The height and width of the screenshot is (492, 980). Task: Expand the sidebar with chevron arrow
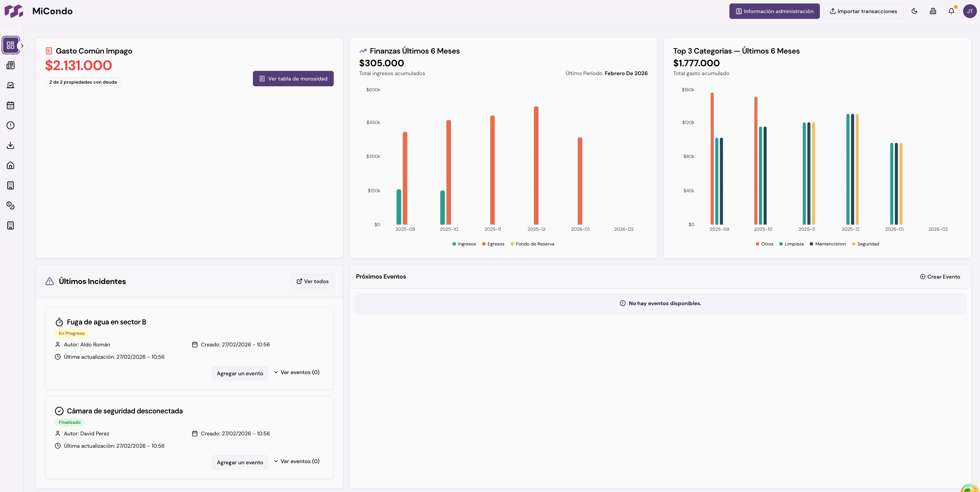pyautogui.click(x=22, y=46)
